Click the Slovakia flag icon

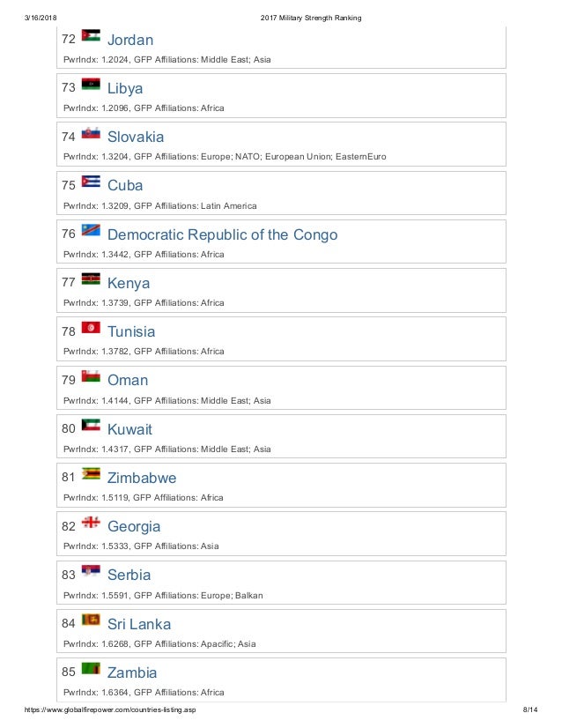pos(91,133)
